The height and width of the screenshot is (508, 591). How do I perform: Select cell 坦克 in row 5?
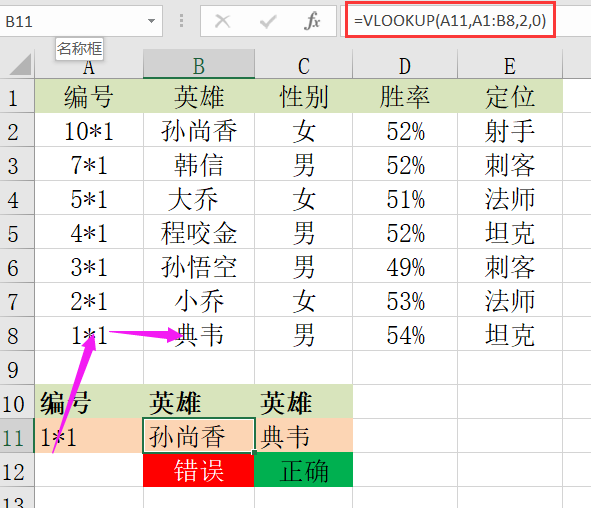point(510,233)
